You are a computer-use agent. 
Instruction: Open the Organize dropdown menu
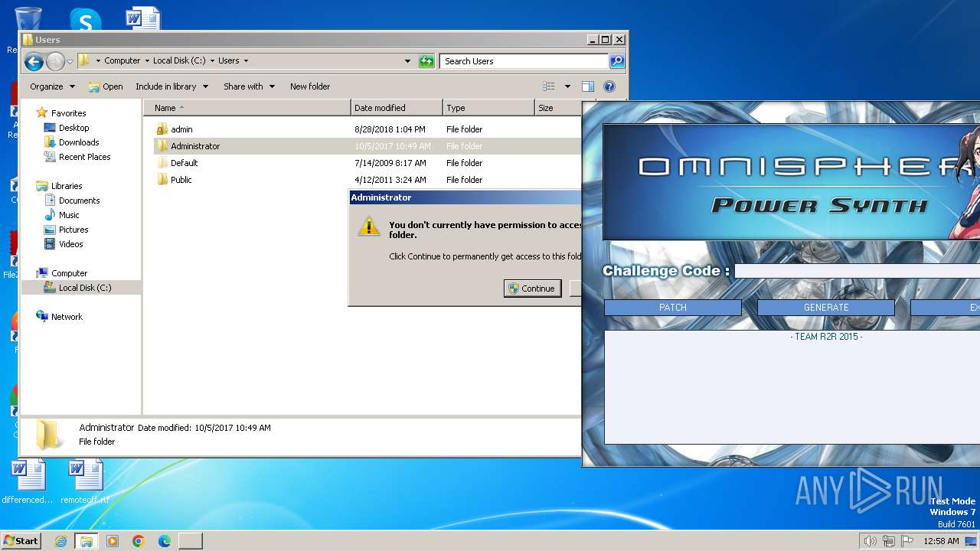pyautogui.click(x=53, y=86)
